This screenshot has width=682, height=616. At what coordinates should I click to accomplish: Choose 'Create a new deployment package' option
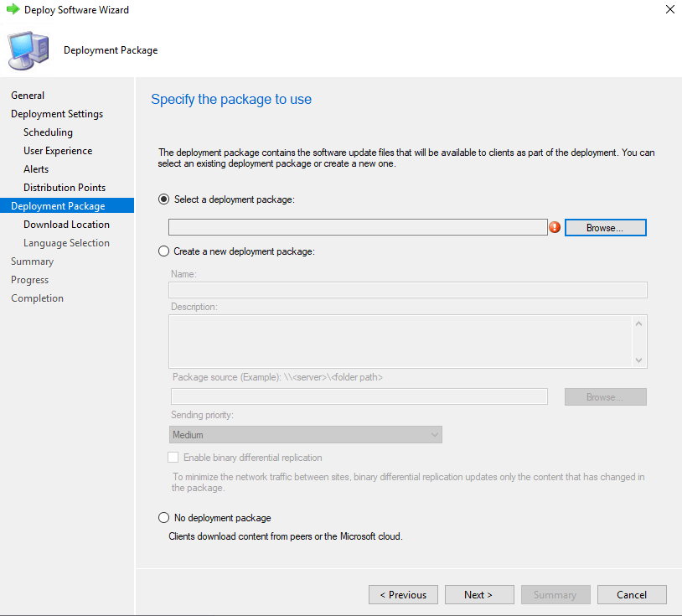point(163,251)
